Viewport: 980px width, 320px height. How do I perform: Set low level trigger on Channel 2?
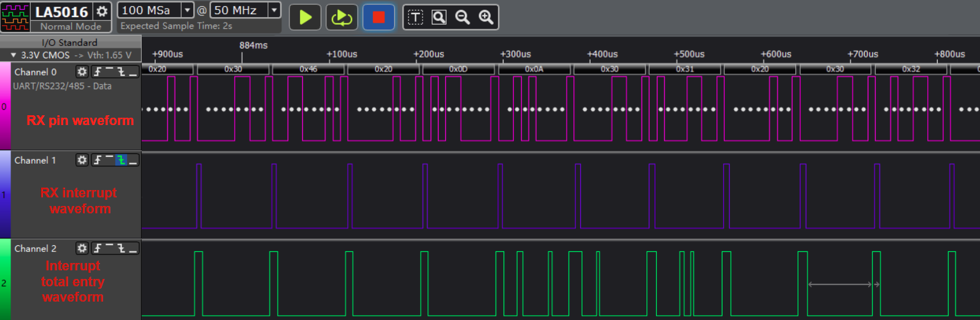coord(133,248)
